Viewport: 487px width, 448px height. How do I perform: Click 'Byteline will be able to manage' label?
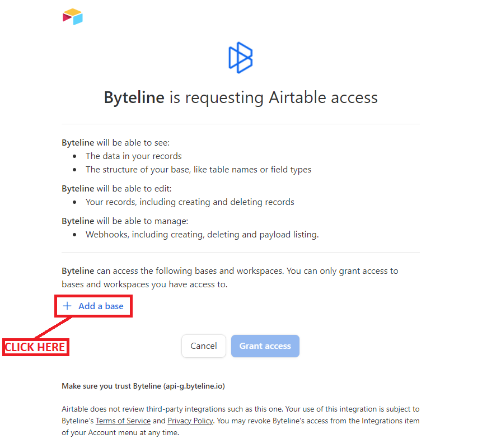point(124,221)
